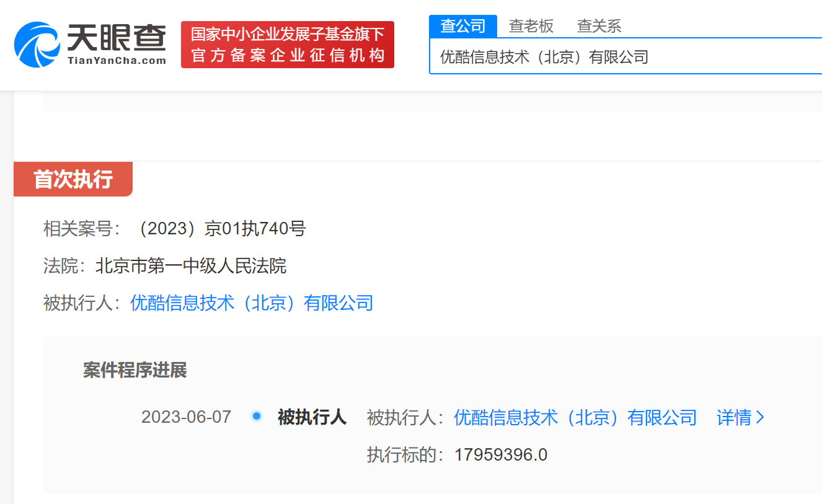The height and width of the screenshot is (504, 822).
Task: Switch to the 查老板 tab
Action: [531, 25]
